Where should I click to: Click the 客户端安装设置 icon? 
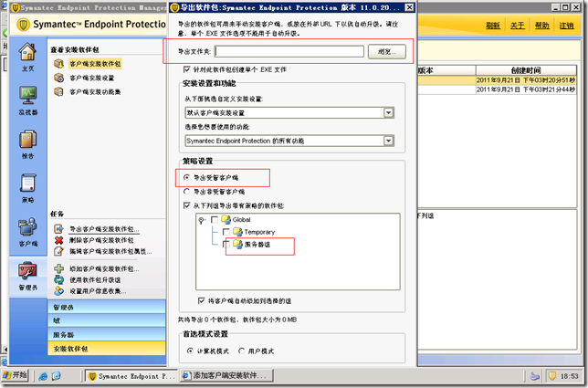[x=58, y=78]
